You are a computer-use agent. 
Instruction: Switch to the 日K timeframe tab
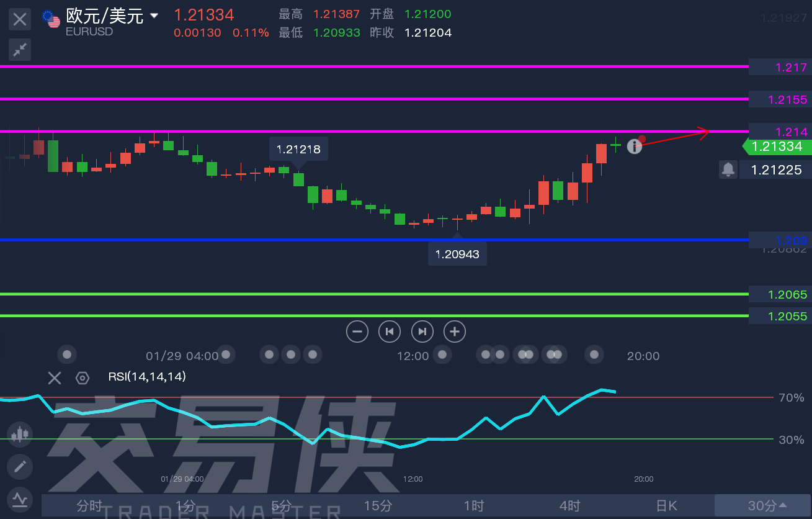(666, 505)
